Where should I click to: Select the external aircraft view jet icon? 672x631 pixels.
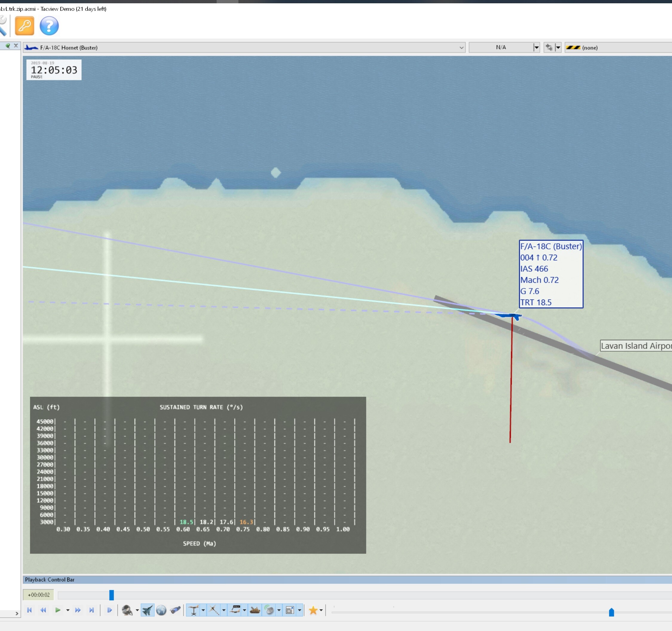pos(147,610)
